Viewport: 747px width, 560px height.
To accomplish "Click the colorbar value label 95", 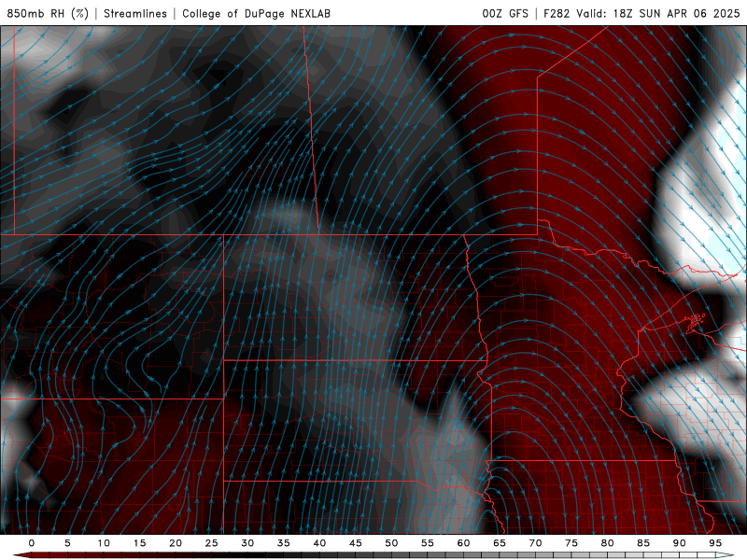I will [x=715, y=543].
